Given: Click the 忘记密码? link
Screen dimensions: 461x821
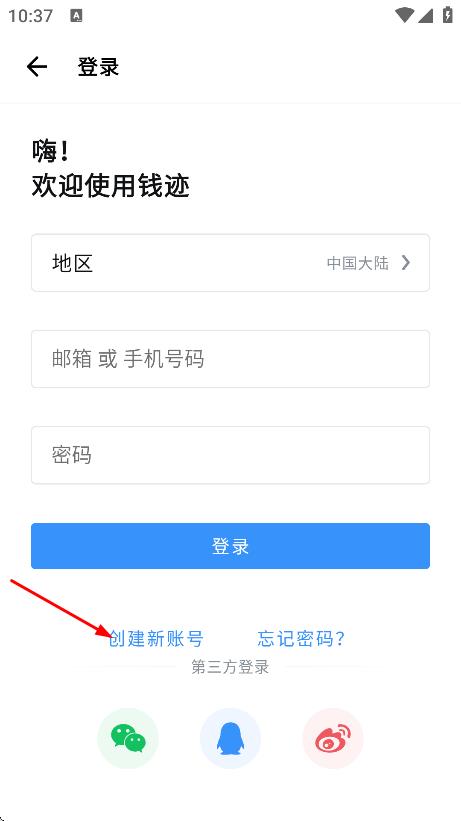Looking at the screenshot, I should coord(301,639).
